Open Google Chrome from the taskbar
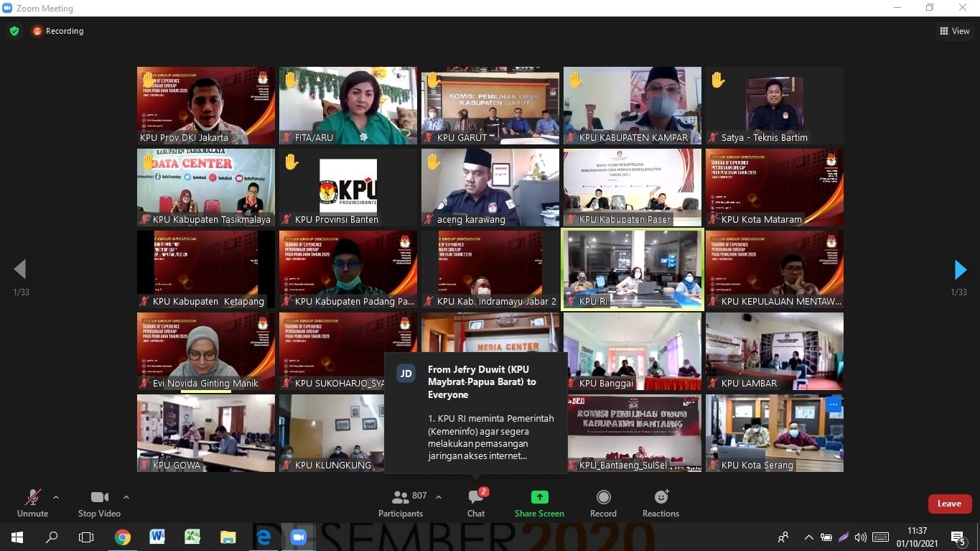980x551 pixels. [x=122, y=537]
